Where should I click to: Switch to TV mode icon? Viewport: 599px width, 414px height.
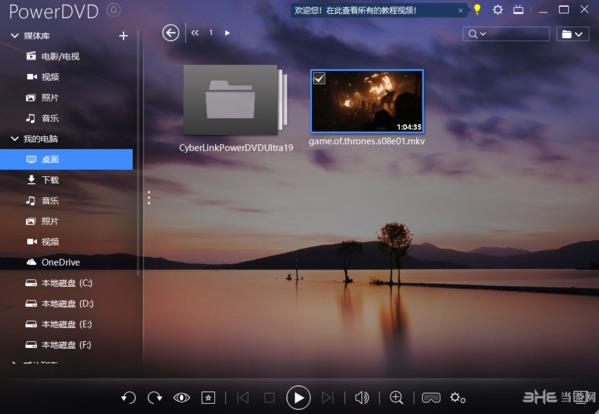click(518, 10)
